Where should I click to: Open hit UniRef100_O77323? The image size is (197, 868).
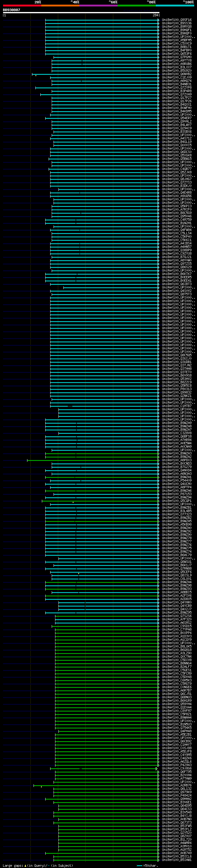coord(177,514)
